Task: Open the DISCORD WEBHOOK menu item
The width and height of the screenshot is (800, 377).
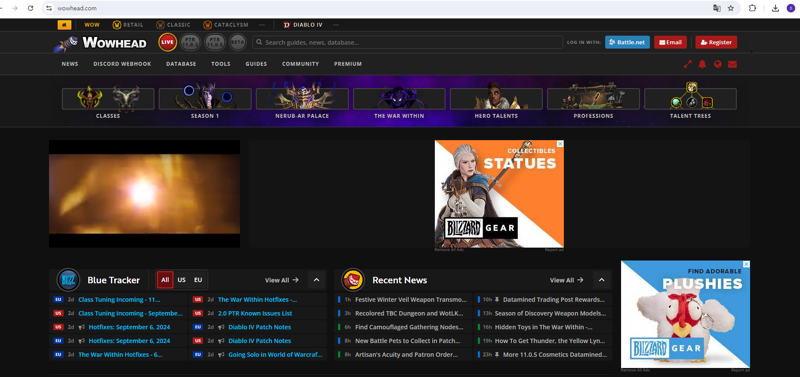Action: click(x=122, y=64)
